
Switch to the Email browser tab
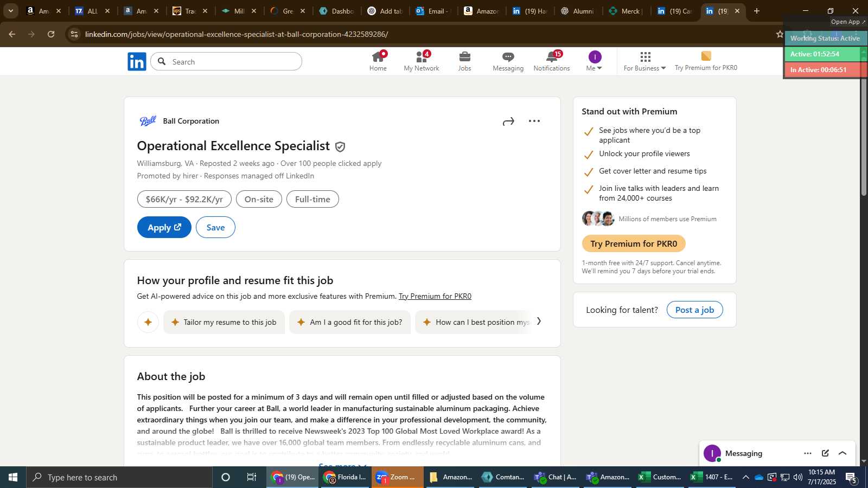tap(433, 11)
